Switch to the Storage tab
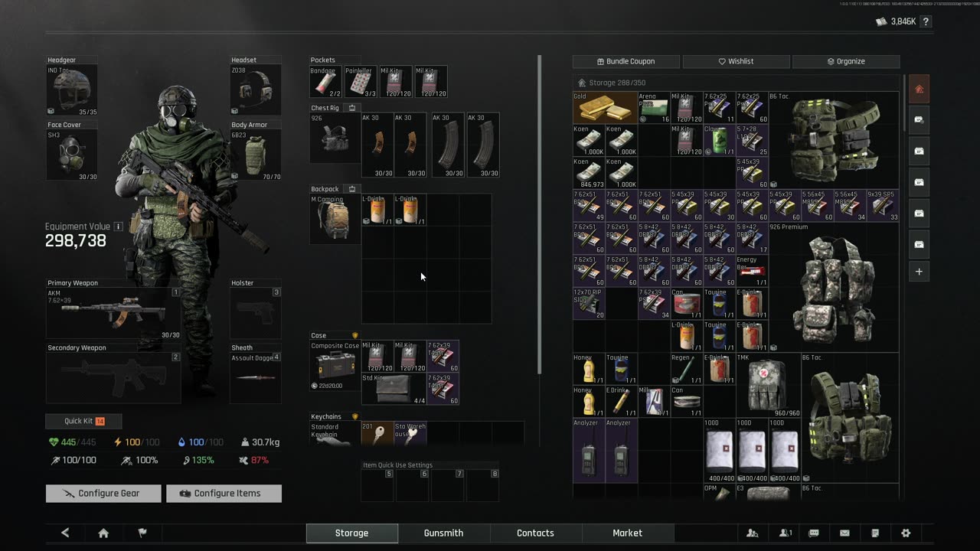The width and height of the screenshot is (980, 551). (351, 533)
